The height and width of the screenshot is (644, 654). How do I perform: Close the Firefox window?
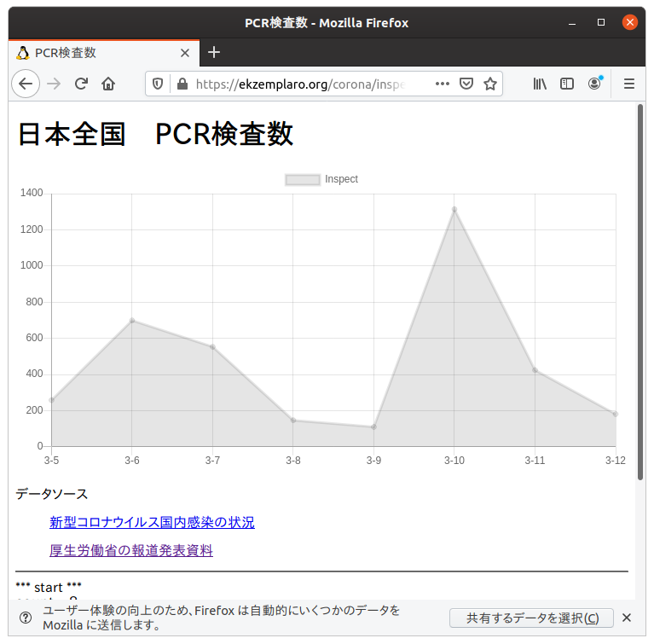pyautogui.click(x=630, y=22)
